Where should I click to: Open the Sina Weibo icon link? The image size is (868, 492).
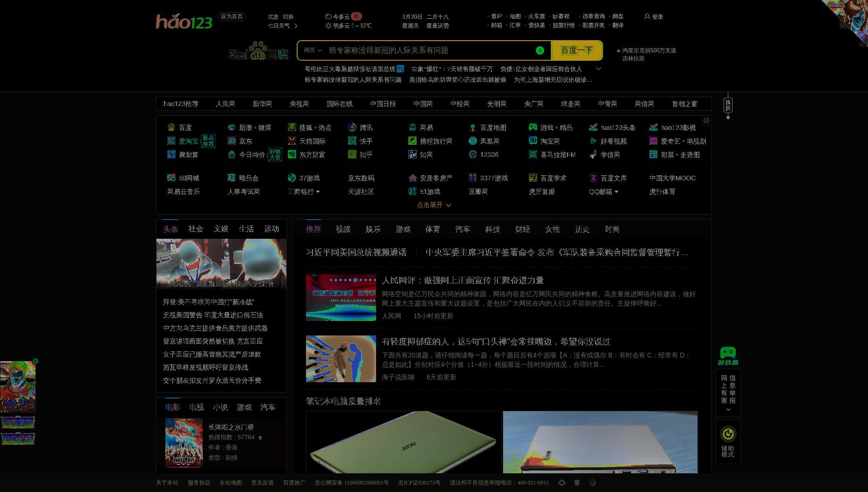[232, 128]
